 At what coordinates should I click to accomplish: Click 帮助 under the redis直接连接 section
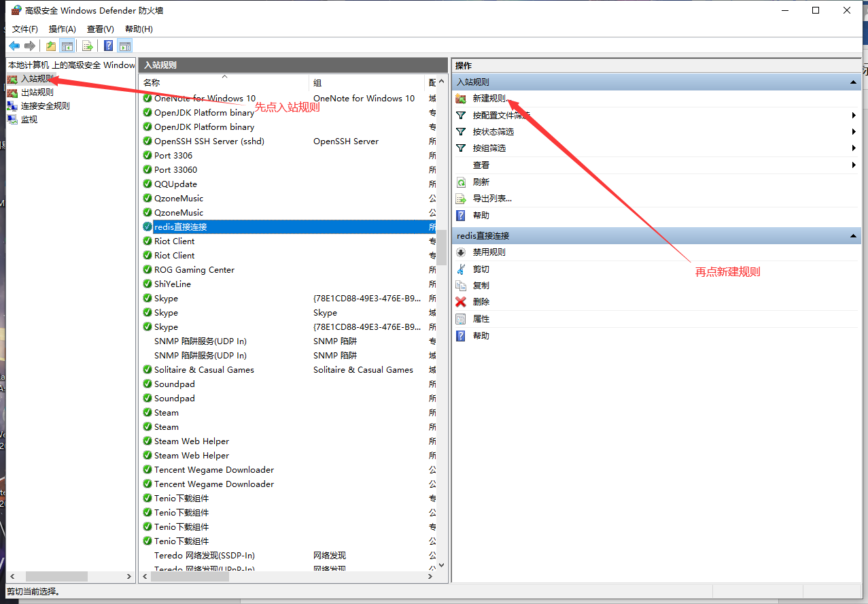click(481, 336)
